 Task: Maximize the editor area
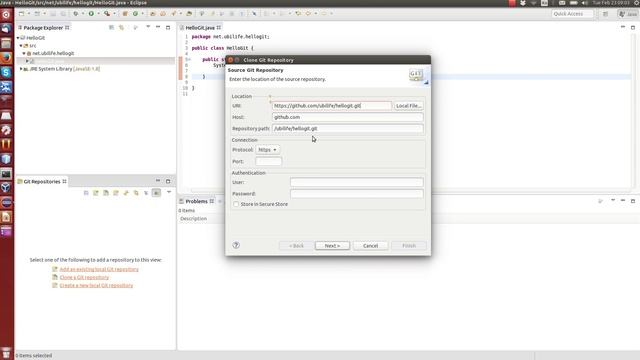(633, 27)
